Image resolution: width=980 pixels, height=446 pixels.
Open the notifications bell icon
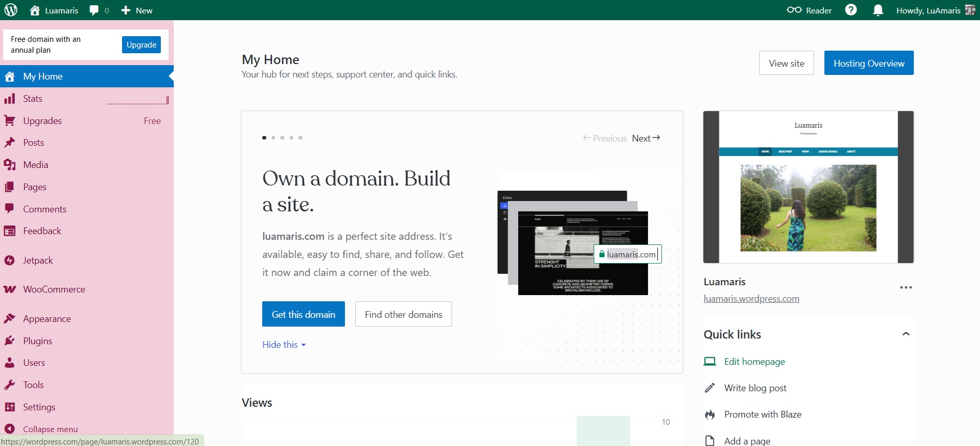pos(878,10)
